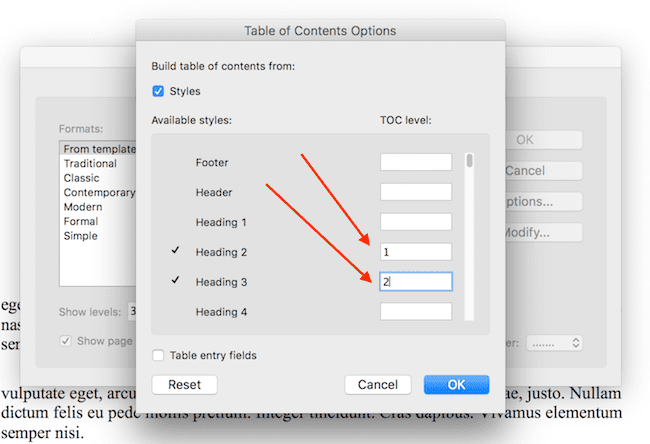Focus the Heading 1 TOC level field
650x444 pixels.
click(x=415, y=222)
